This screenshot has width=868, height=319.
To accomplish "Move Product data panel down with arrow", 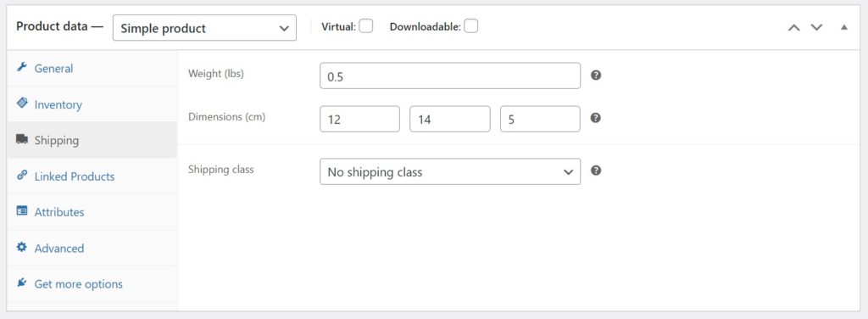I will [x=816, y=28].
